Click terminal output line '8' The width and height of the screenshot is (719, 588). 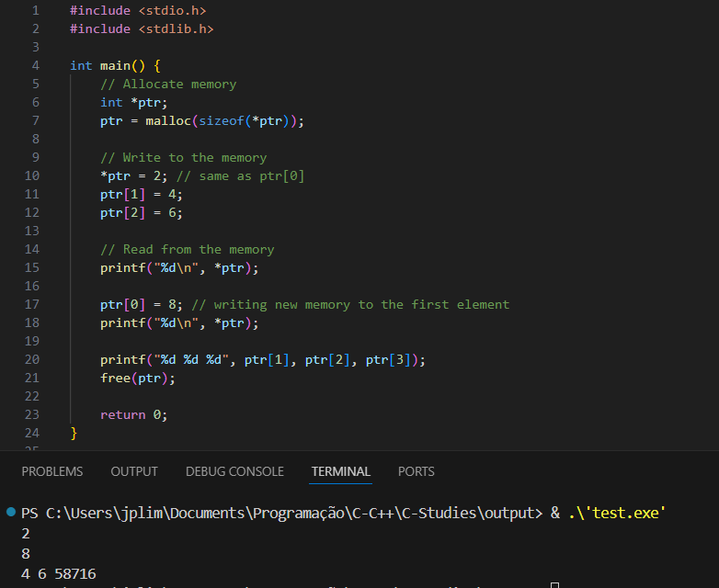click(x=26, y=554)
